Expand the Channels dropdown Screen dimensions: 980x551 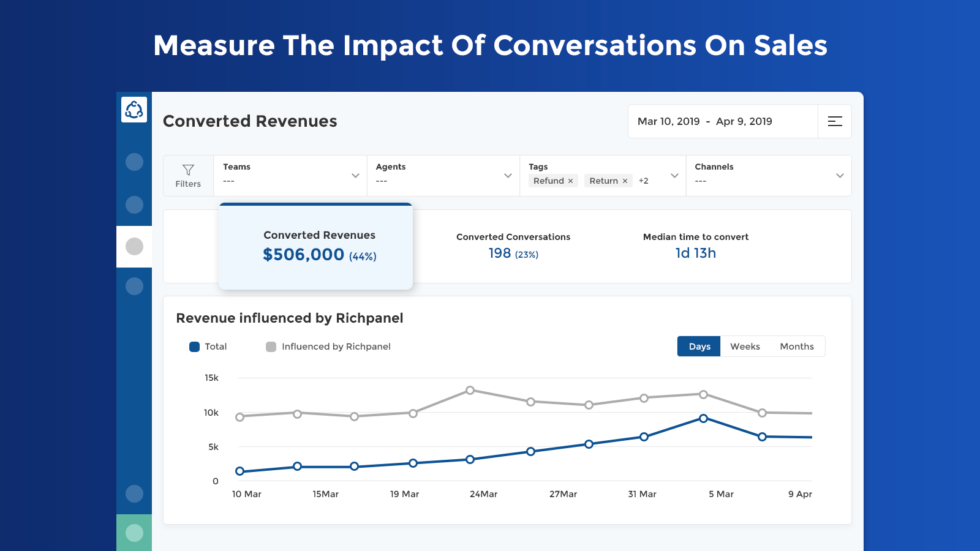coord(769,176)
